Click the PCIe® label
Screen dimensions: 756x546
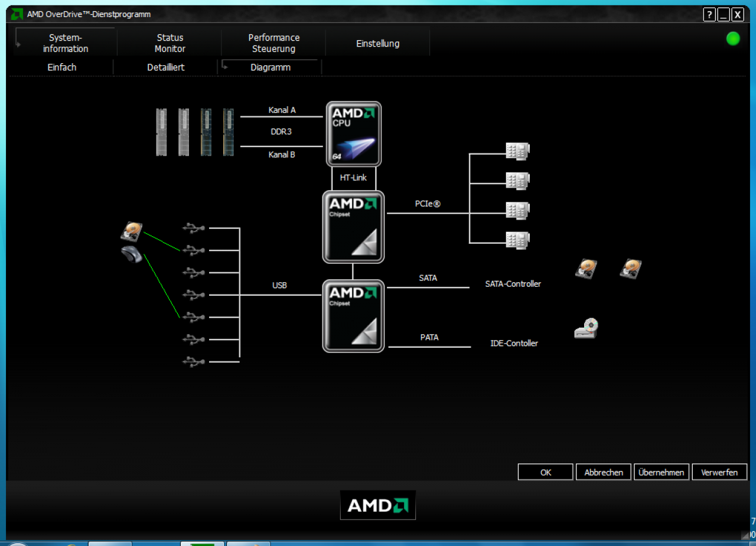click(x=428, y=204)
